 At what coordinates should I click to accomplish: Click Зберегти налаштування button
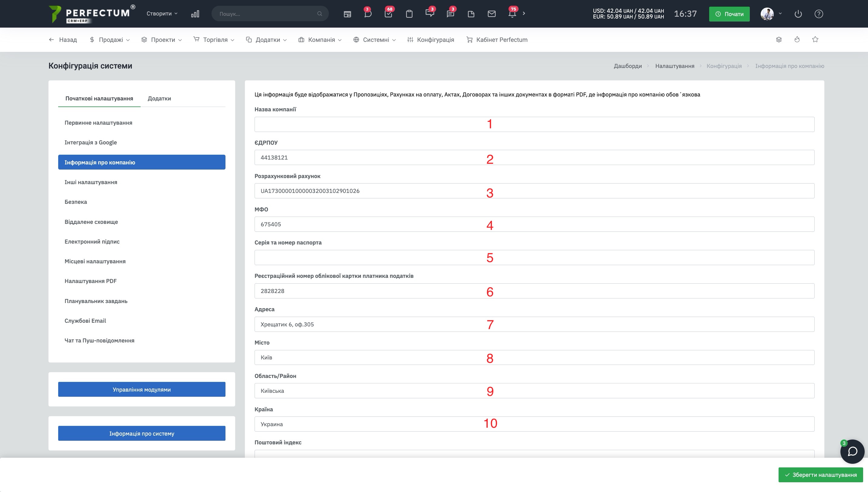[x=821, y=475]
